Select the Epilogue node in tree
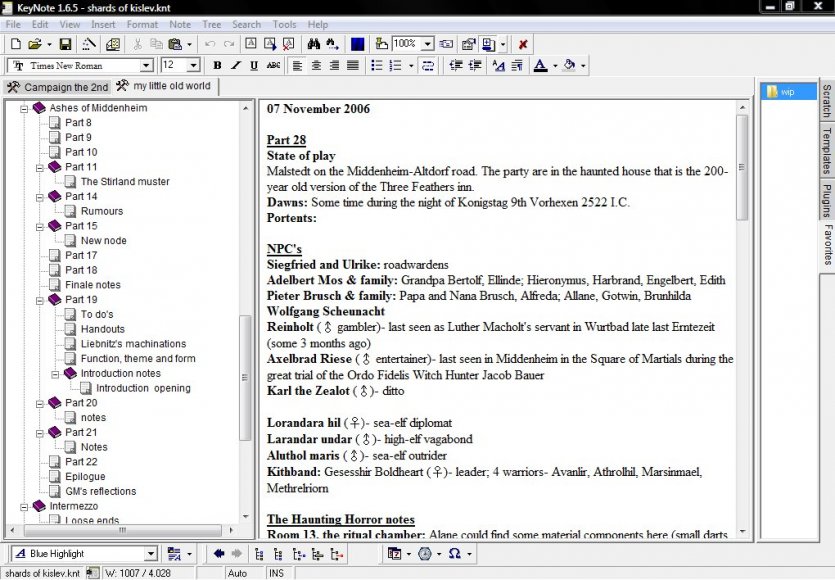The width and height of the screenshot is (835, 580). coord(85,477)
